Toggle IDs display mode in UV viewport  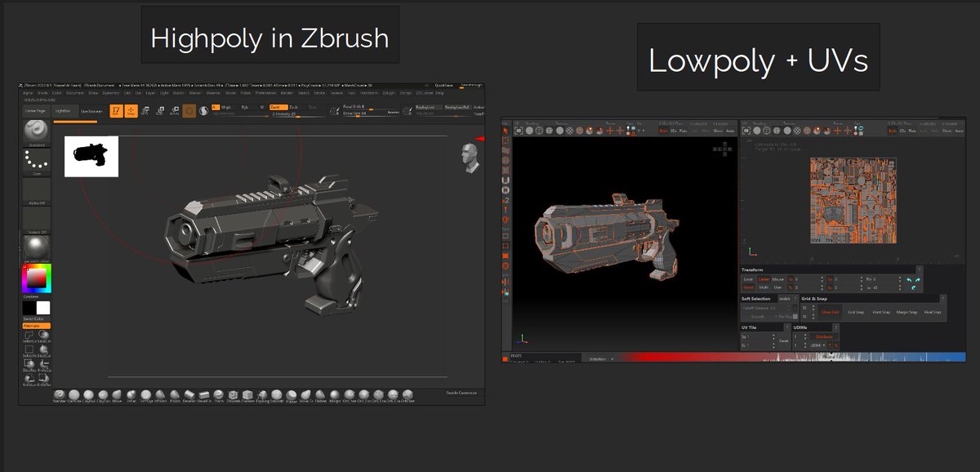(x=902, y=131)
